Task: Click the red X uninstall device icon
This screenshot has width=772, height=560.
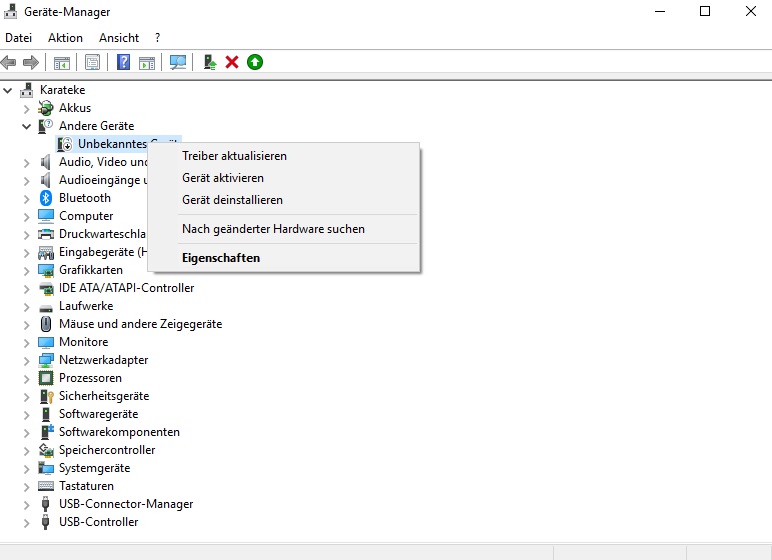Action: pos(232,62)
